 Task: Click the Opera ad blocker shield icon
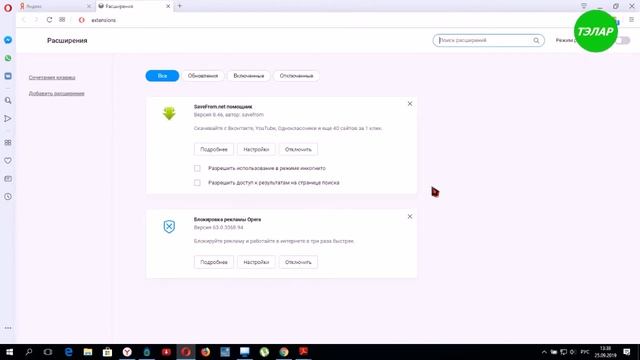click(169, 226)
